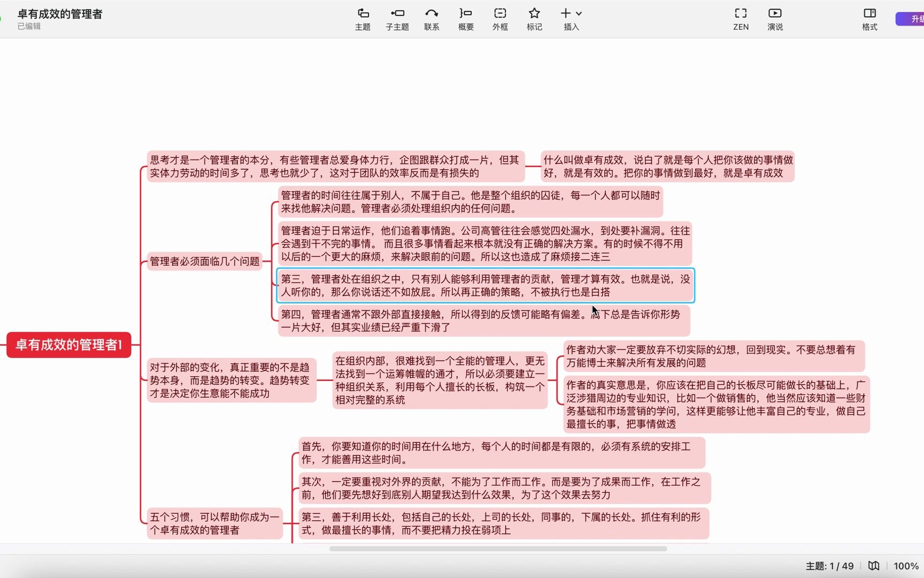924x578 pixels.
Task: Select the node starting 思考才是一个管理者的本分
Action: 335,166
